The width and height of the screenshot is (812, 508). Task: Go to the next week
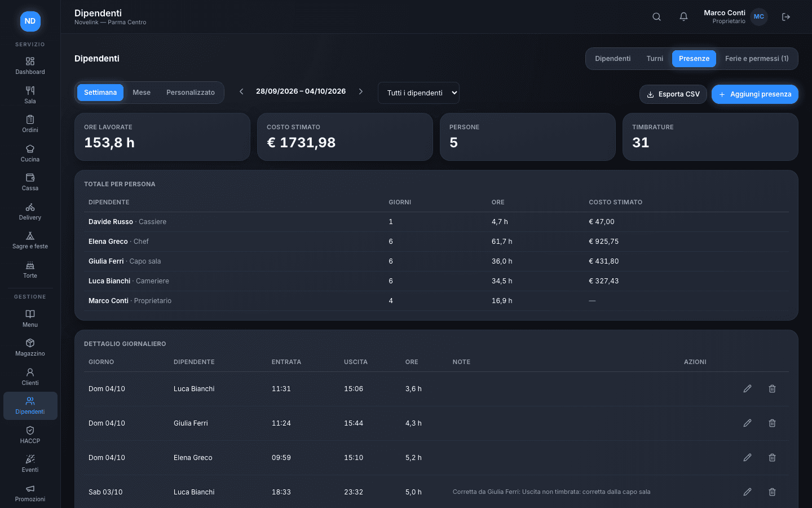pos(361,91)
